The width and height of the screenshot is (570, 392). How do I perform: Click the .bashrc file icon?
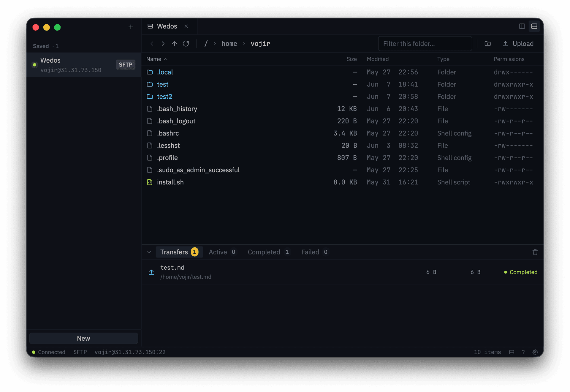tap(150, 133)
